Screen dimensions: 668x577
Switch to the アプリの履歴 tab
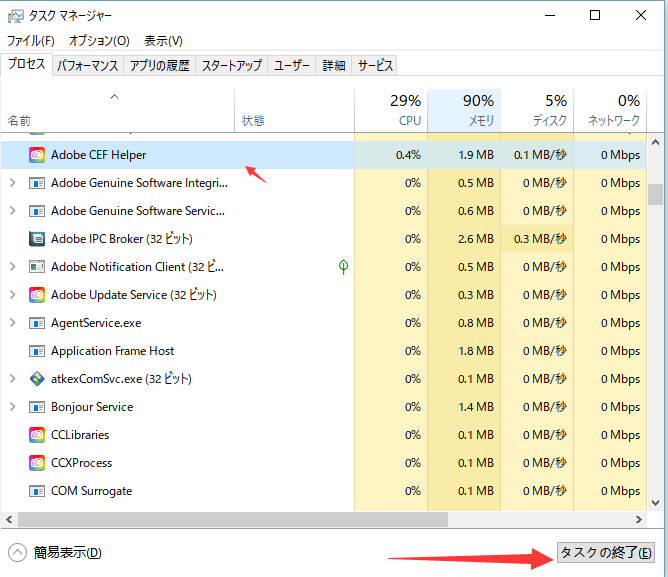pyautogui.click(x=160, y=66)
